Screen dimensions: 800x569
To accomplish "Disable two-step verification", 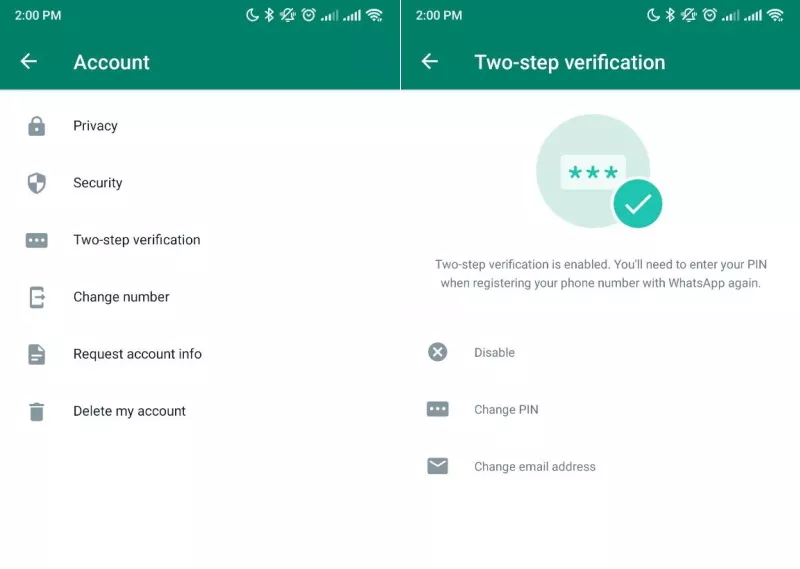I will [x=495, y=352].
